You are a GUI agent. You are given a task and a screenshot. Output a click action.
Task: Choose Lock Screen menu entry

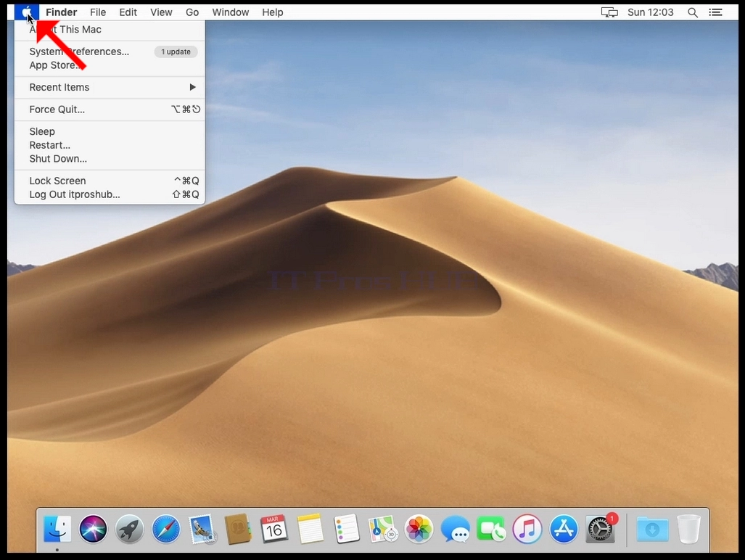point(110,181)
